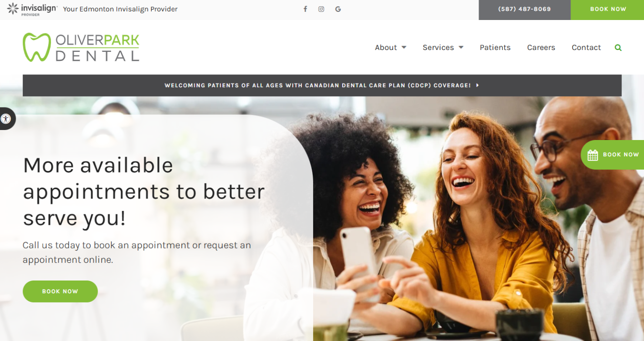Go to the Patients menu item

tap(495, 48)
